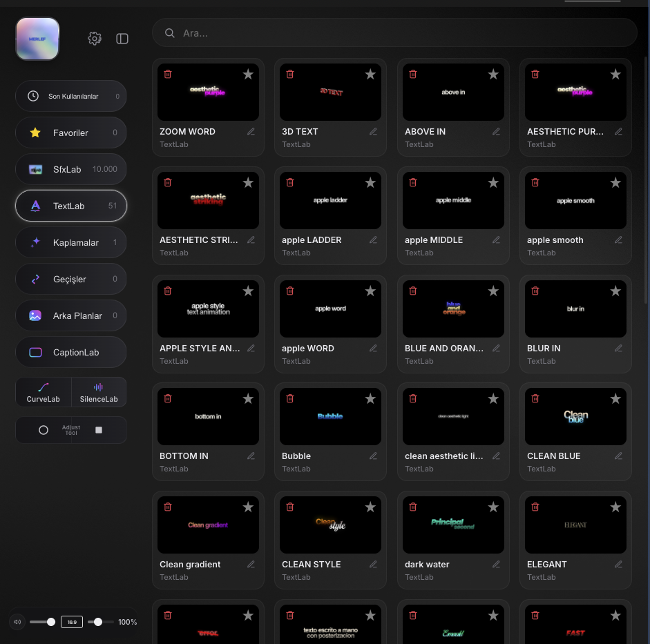Edit the 3D TEXT preset name
This screenshot has width=650, height=644.
(x=373, y=132)
